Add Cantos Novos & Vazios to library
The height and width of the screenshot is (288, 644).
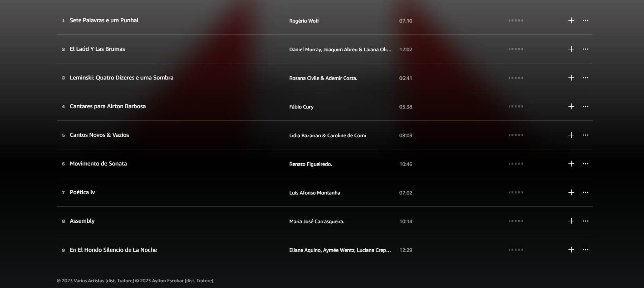coord(571,135)
